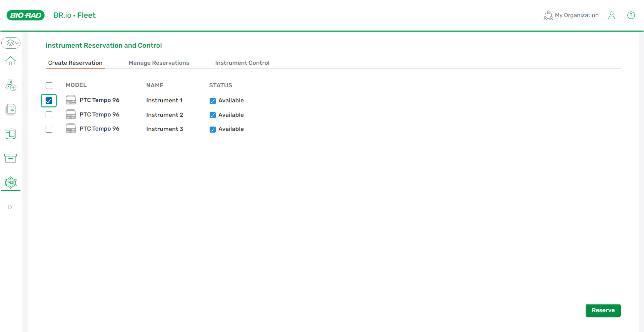Screen dimensions: 644x332
Task: Click the Bio-Rad logo
Action: click(25, 15)
